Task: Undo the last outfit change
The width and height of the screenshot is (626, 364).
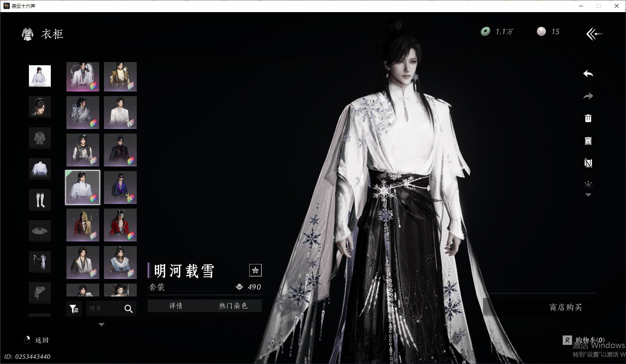Action: pos(588,74)
